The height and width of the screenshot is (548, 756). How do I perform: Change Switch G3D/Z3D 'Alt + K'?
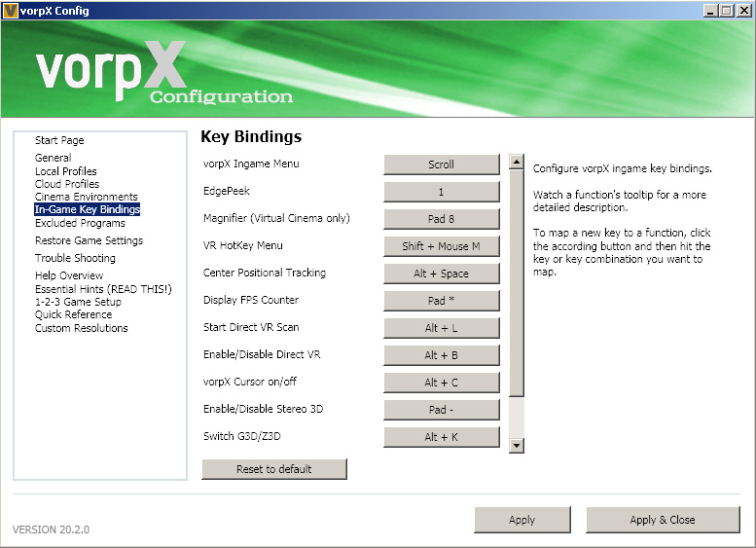tap(442, 437)
